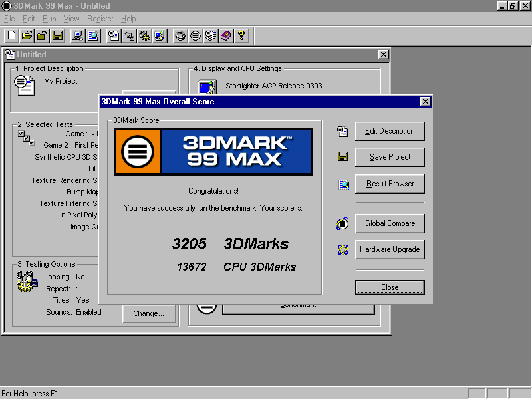This screenshot has height=399, width=532.
Task: Click the Open Project toolbar icon
Action: click(x=25, y=35)
